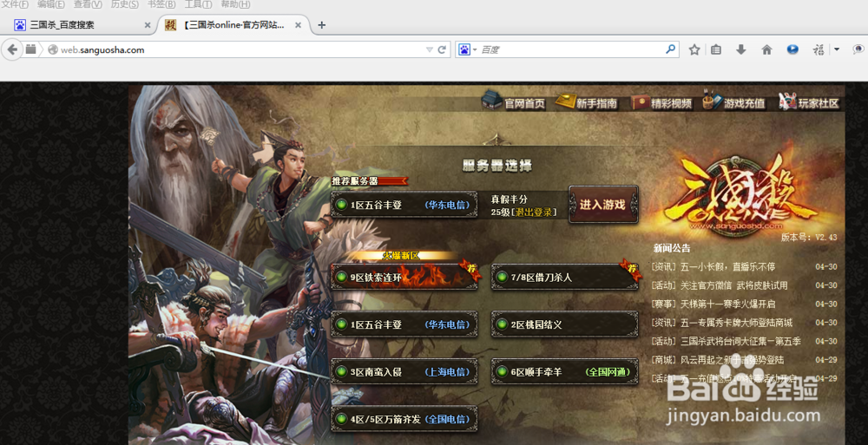
Task: Click the 福 toolbar icon
Action: pos(819,49)
